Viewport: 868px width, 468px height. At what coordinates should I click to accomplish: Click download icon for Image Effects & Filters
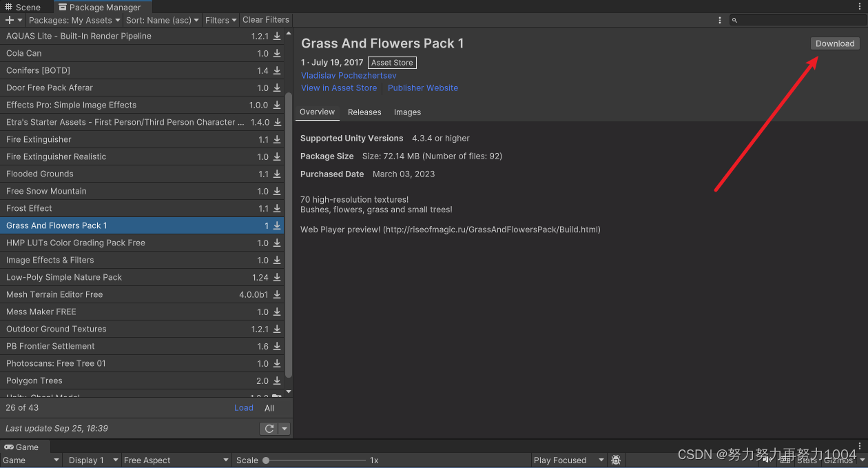277,260
